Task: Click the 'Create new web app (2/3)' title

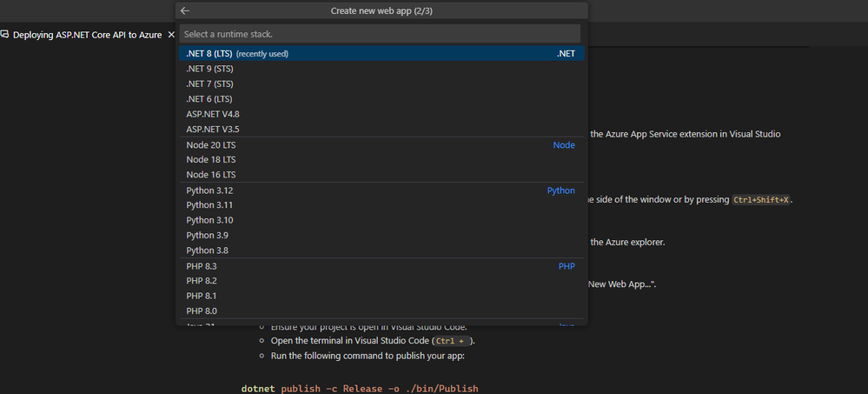Action: [x=381, y=10]
